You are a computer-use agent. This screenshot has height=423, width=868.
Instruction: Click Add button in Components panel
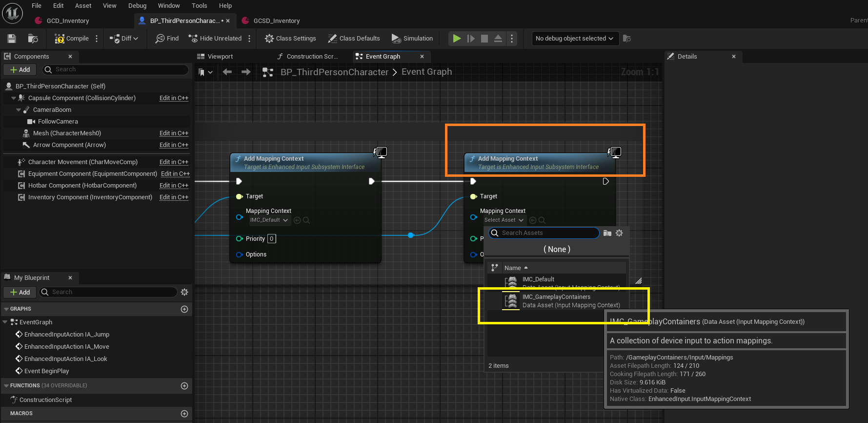(20, 70)
